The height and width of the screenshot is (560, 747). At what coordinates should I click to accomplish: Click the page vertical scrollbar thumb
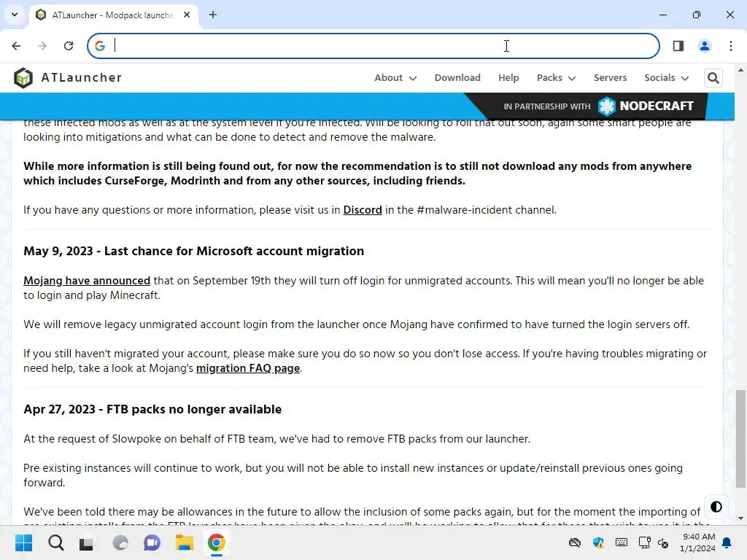tap(740, 439)
